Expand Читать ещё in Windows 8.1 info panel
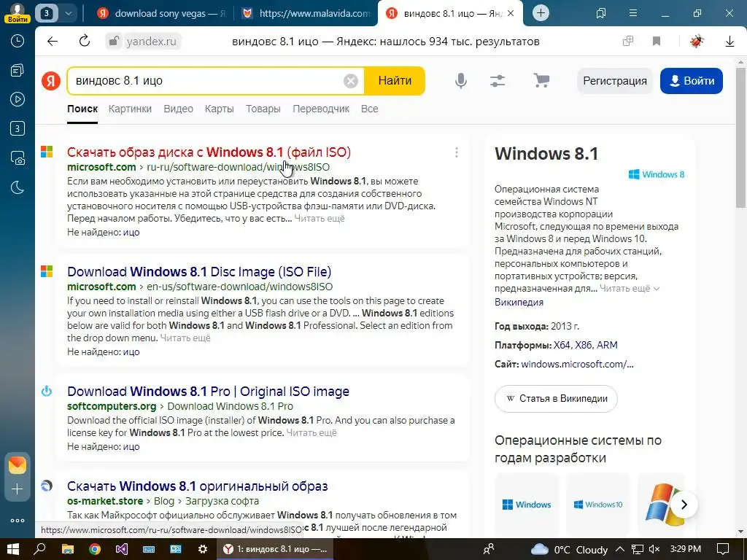 coord(630,289)
